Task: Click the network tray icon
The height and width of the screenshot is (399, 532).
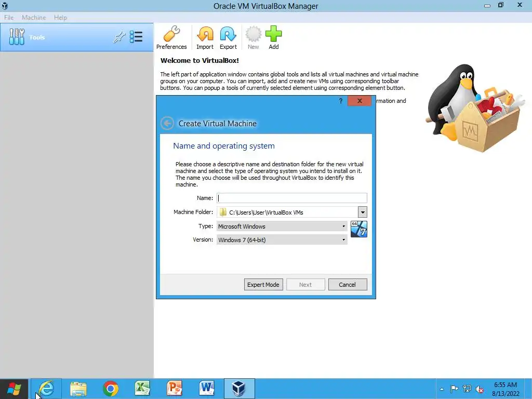Action: (467, 389)
